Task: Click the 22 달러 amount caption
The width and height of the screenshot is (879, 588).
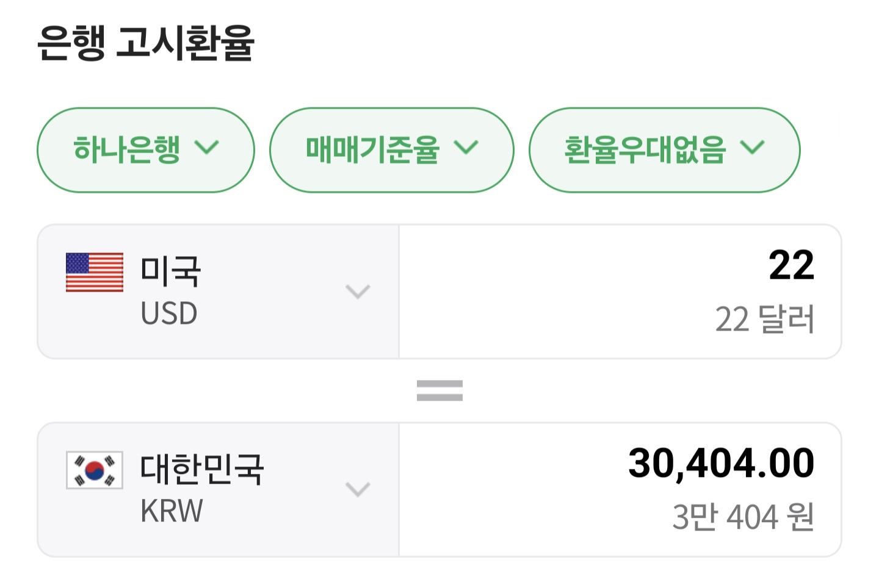Action: [764, 319]
